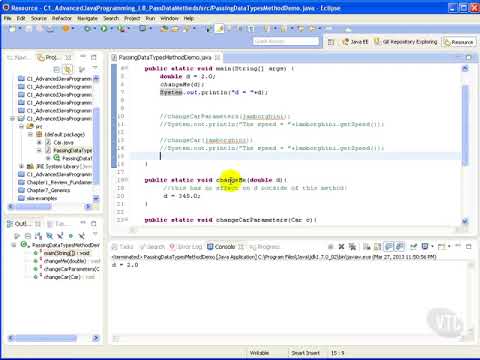Open Display Selected Console dropdown
The image size is (480, 360).
tap(432, 247)
